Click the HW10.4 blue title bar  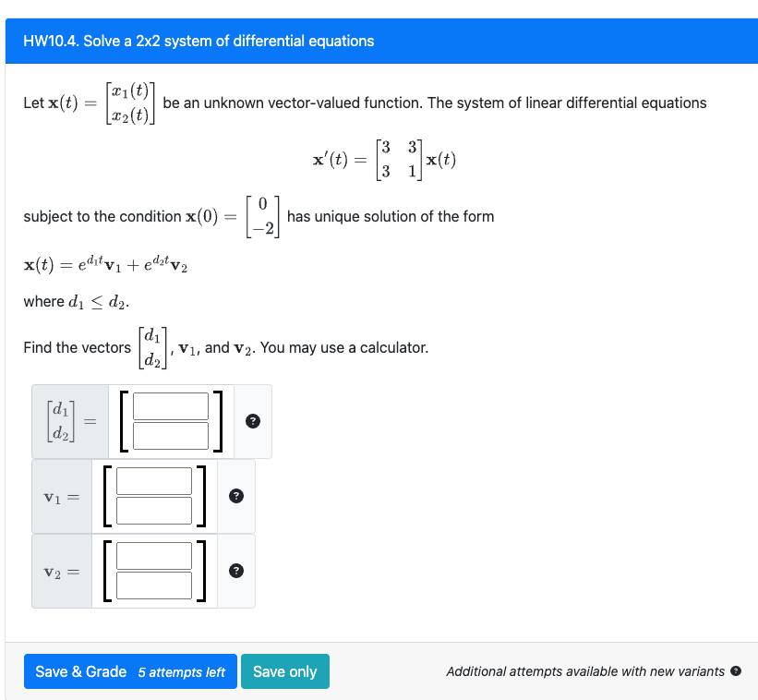click(379, 40)
